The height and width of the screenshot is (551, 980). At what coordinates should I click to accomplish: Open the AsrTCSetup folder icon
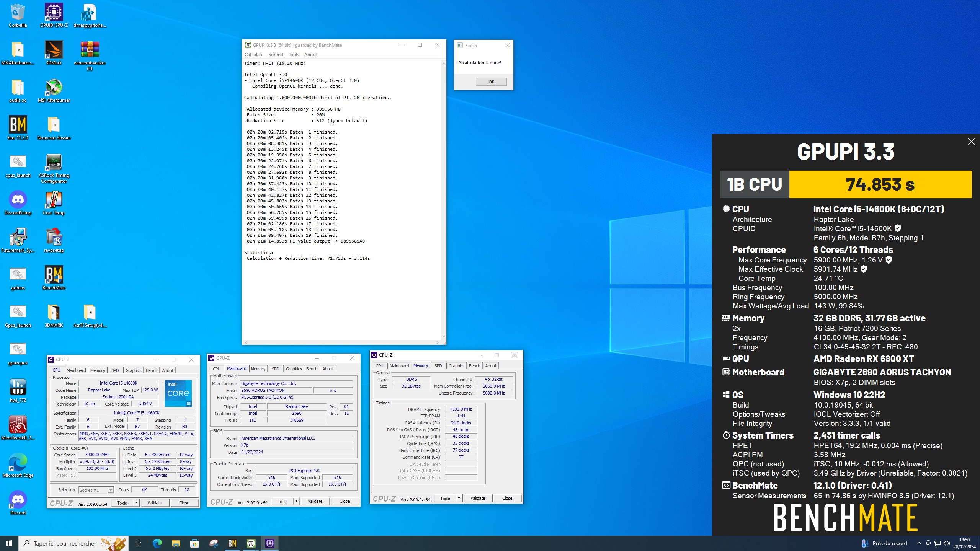point(90,315)
